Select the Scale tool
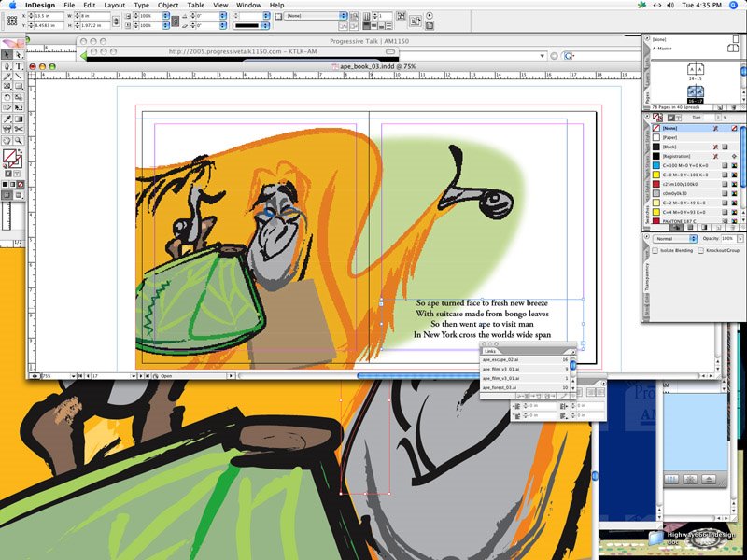This screenshot has height=560, width=747. (19, 97)
